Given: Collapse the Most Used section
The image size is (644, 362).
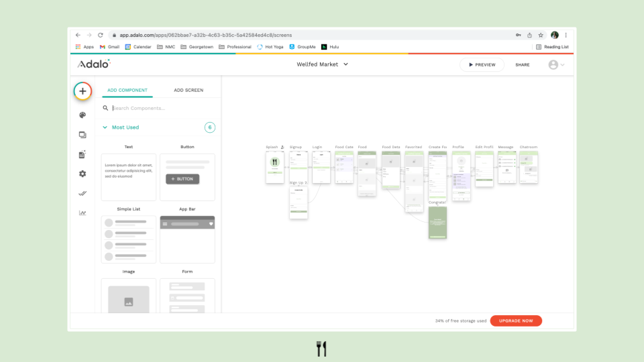Looking at the screenshot, I should click(x=121, y=127).
